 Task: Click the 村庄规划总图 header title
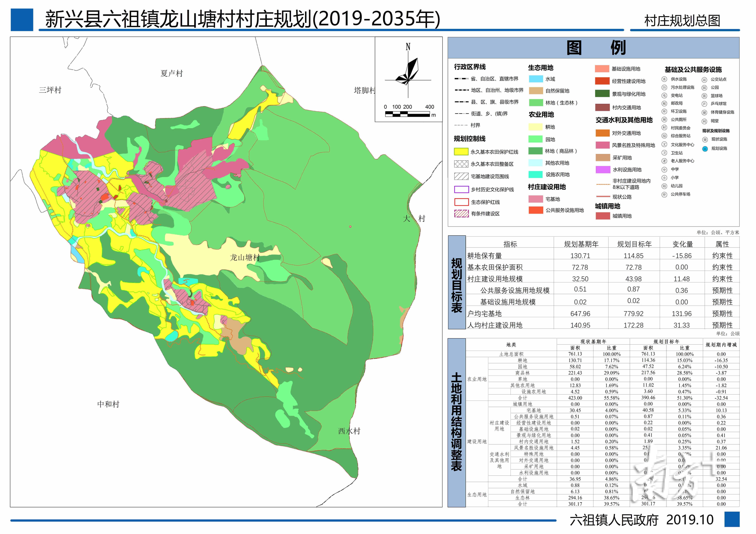683,20
